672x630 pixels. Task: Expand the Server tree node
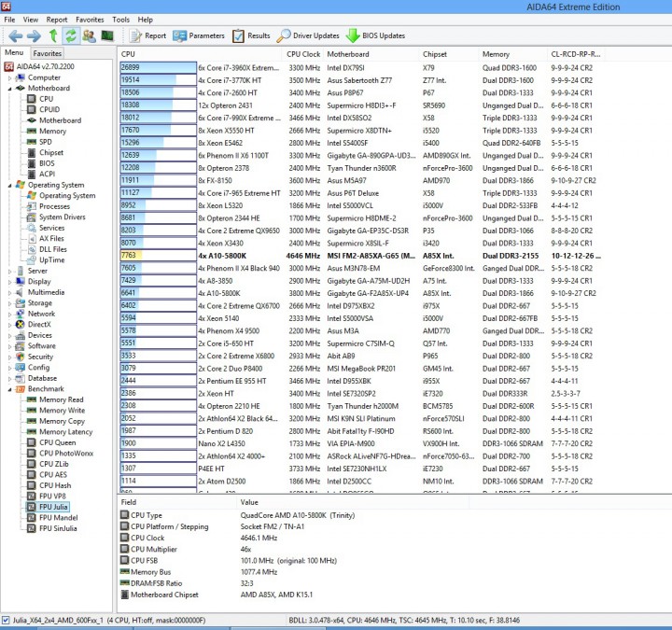[9, 271]
